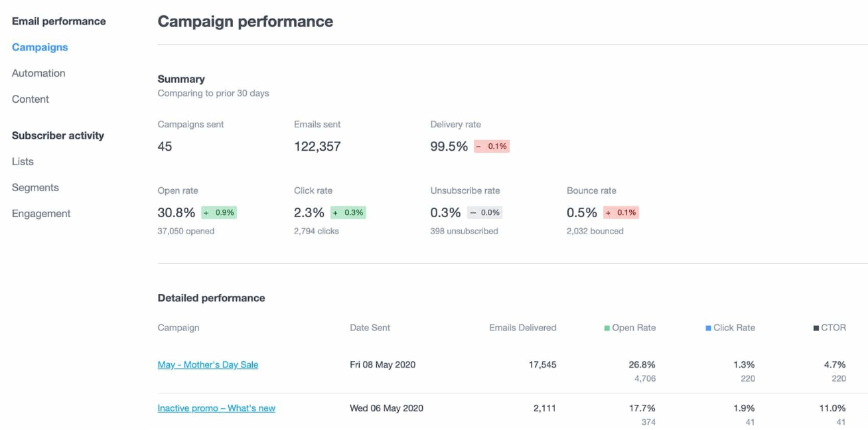Click the unsubscribe rate 0.0% change badge
This screenshot has height=430, width=868.
[x=484, y=212]
